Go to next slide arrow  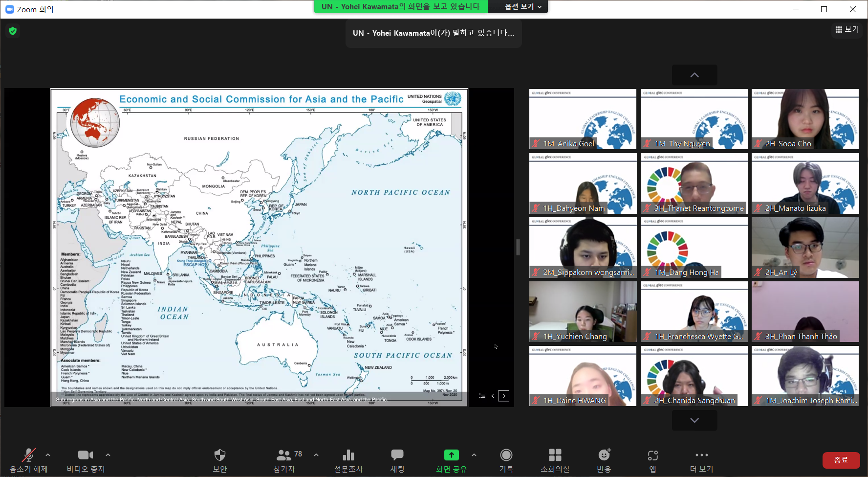tap(504, 396)
